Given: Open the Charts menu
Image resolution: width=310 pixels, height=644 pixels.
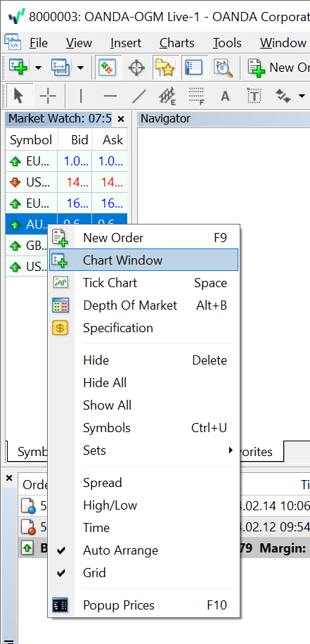Looking at the screenshot, I should tap(177, 43).
